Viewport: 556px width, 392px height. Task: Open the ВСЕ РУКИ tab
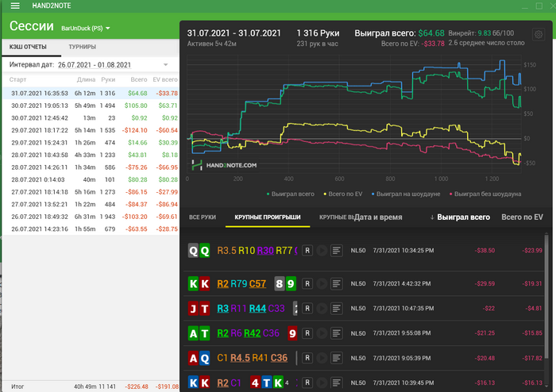(203, 217)
